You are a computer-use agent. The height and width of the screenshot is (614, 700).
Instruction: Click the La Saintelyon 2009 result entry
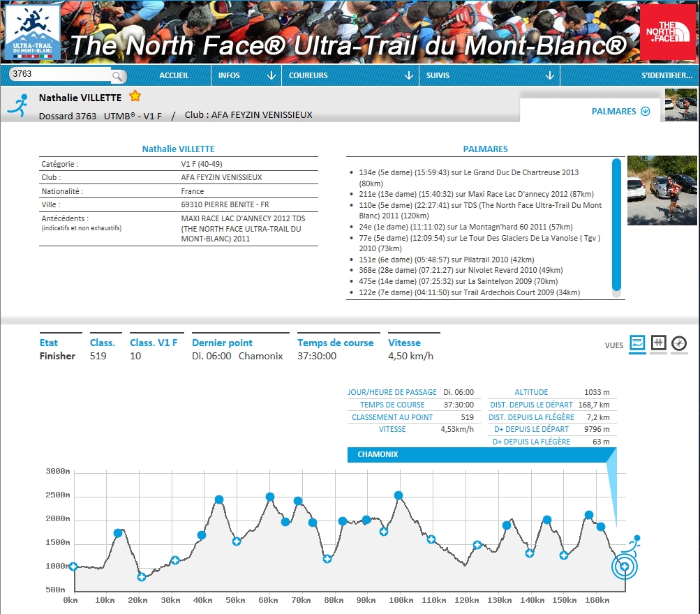pyautogui.click(x=459, y=282)
